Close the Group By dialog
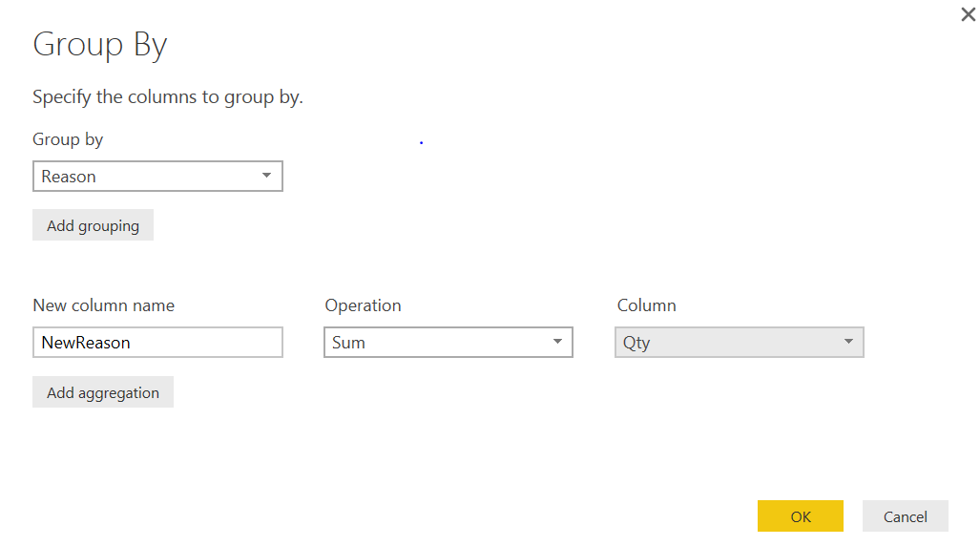 click(x=969, y=14)
